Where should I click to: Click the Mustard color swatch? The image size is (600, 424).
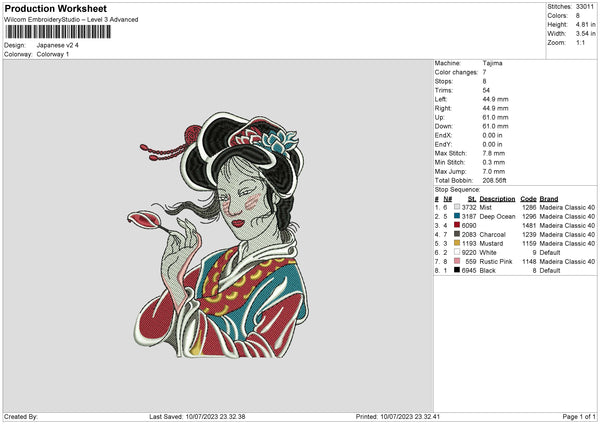(457, 243)
